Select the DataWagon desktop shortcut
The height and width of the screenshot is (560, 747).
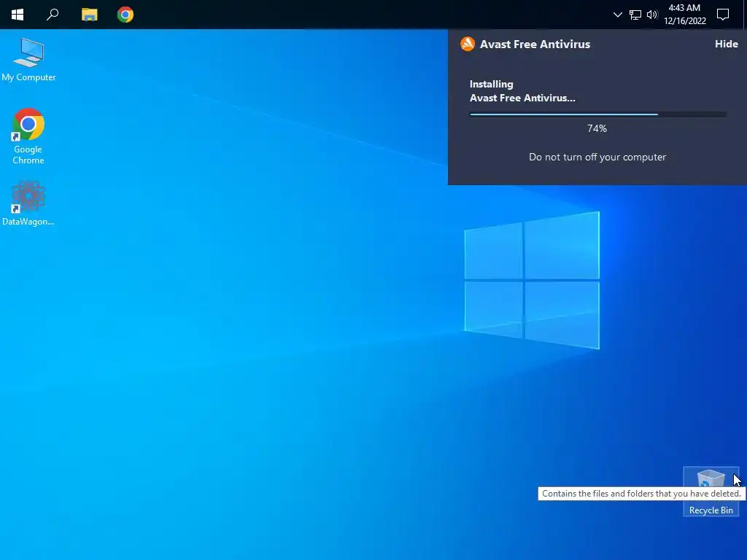[x=28, y=203]
